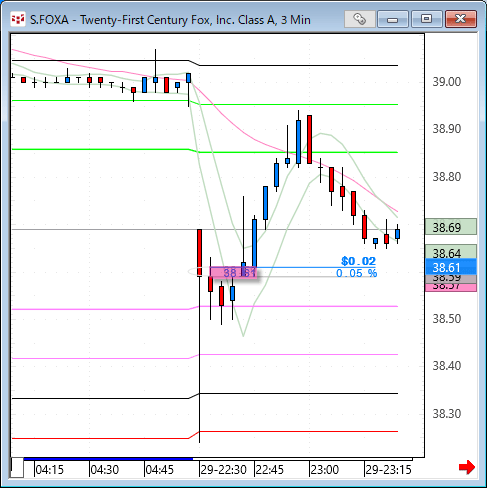This screenshot has width=487, height=488.
Task: Minimize the S.FOXA chart window
Action: point(393,19)
